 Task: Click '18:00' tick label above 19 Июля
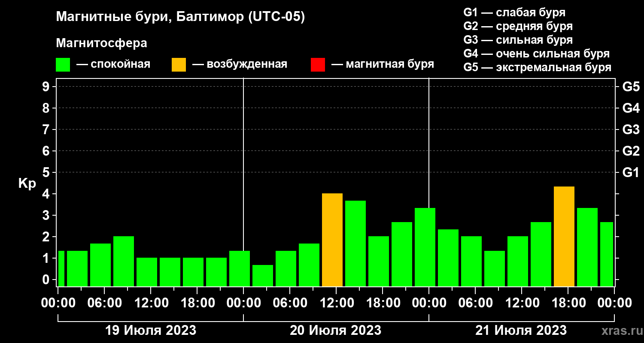coord(197,303)
